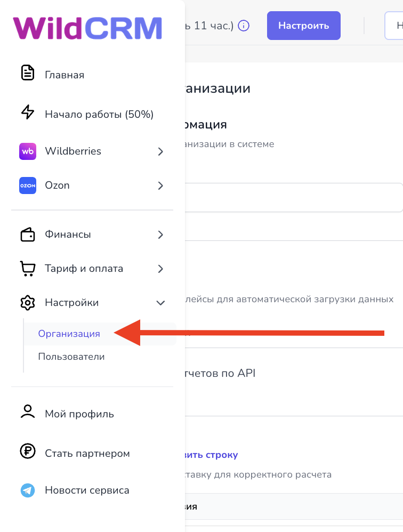
Task: Click the Telegram icon for Новости сервиса
Action: point(28,490)
